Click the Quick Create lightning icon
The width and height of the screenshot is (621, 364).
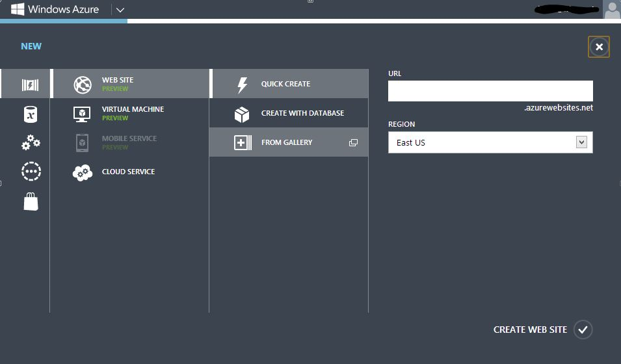coord(242,84)
